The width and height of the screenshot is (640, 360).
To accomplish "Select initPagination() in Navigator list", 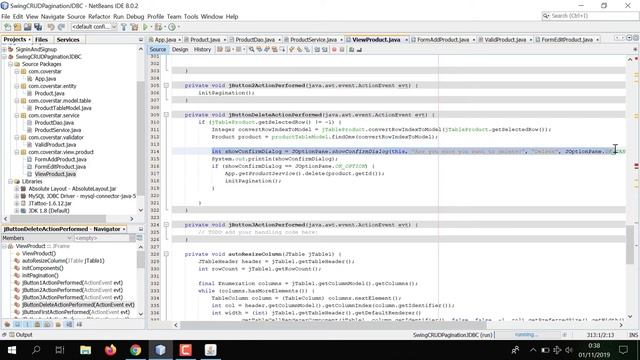I will coord(40,276).
